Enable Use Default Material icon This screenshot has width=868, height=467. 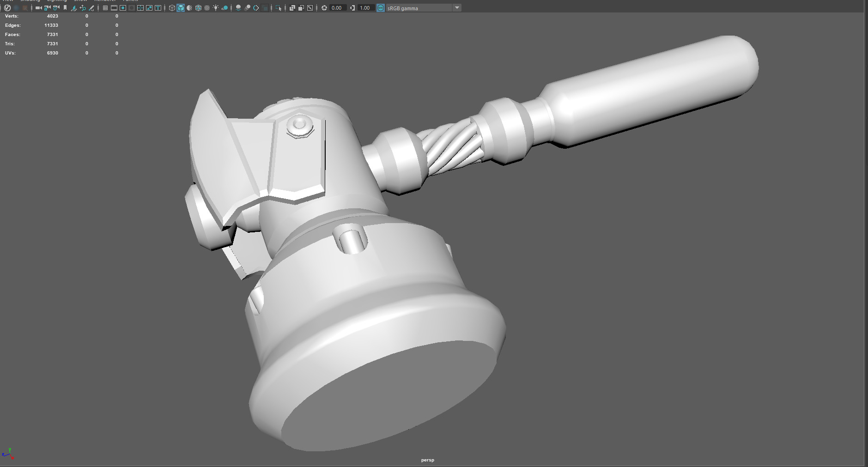coord(189,8)
